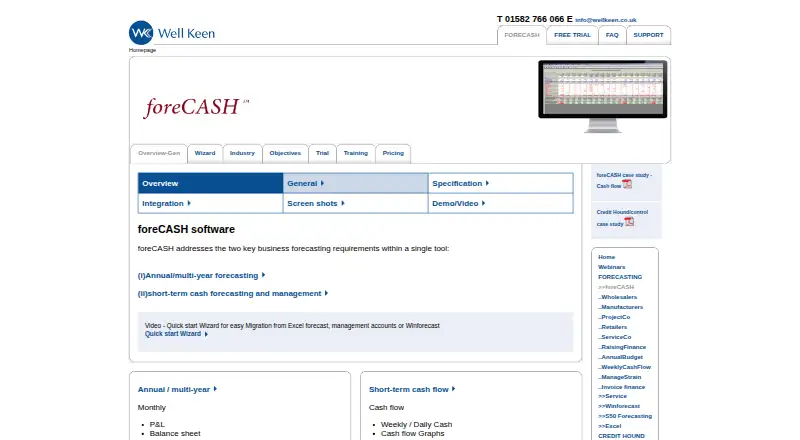Open the FAQ tab
Screen dimensions: 800x440
tap(612, 35)
